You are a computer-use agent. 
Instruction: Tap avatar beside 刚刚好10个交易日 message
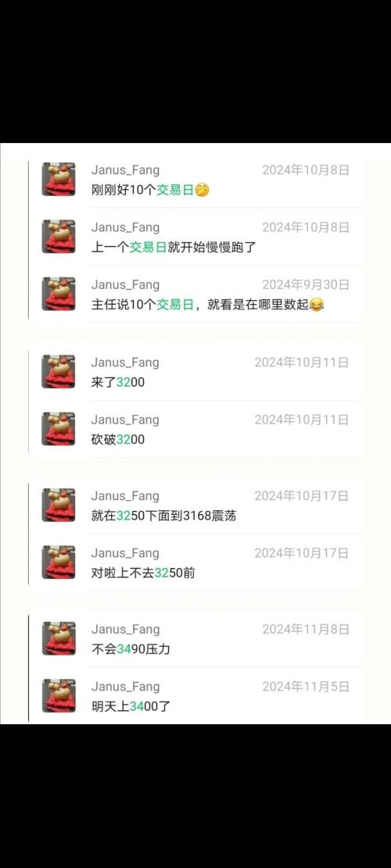click(59, 180)
